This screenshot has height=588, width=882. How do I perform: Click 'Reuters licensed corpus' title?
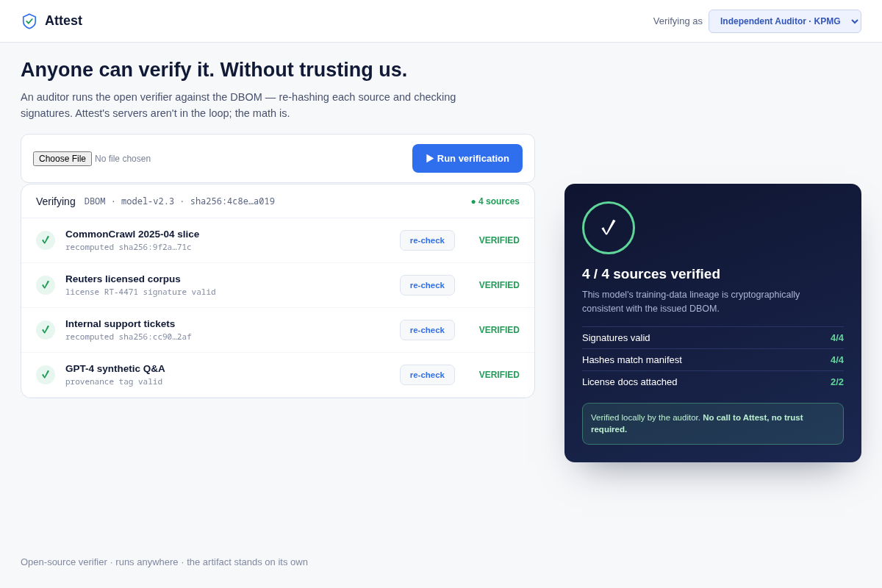[x=123, y=279]
